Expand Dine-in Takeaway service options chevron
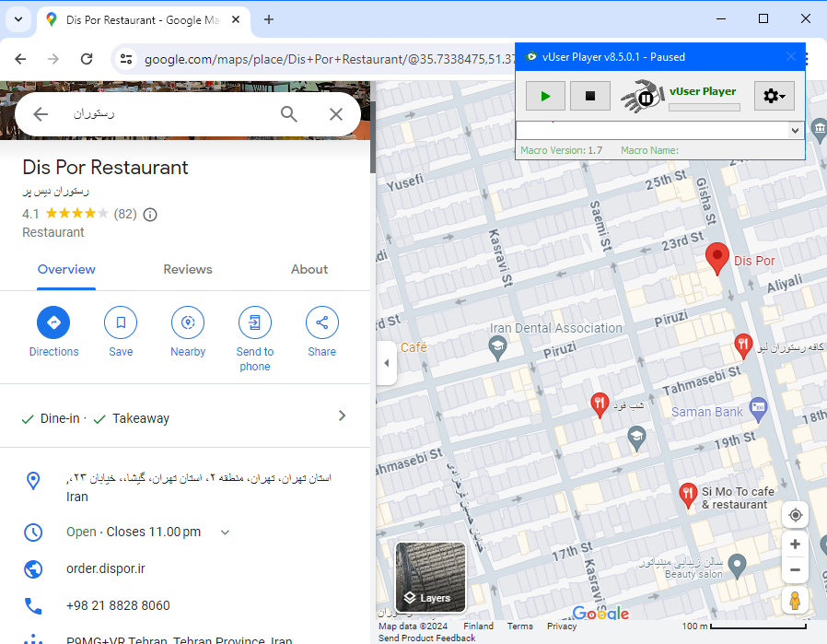The width and height of the screenshot is (827, 644). pyautogui.click(x=342, y=416)
